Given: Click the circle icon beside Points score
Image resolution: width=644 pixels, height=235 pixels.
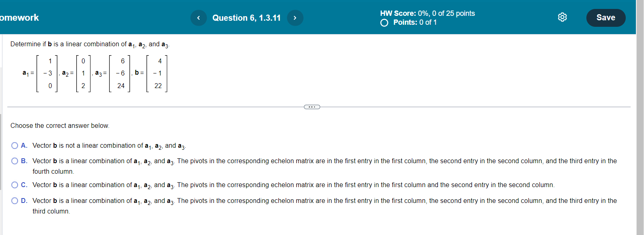Looking at the screenshot, I should [x=383, y=23].
